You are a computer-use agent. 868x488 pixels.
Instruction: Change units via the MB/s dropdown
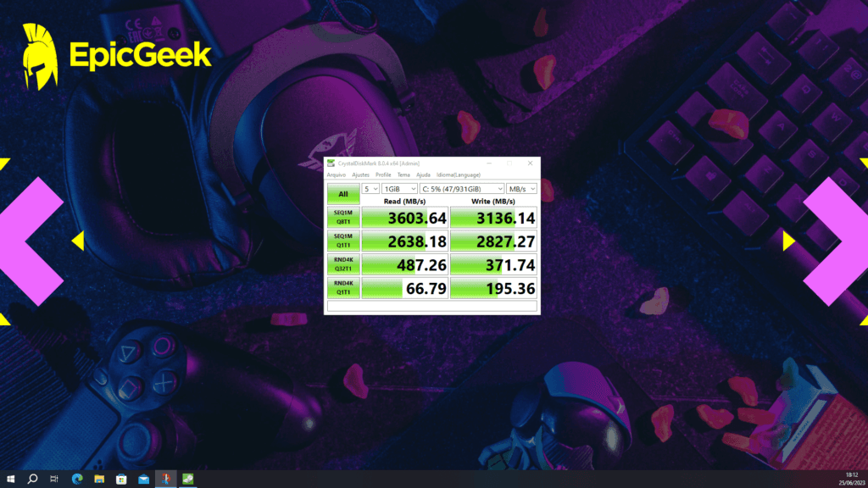[518, 188]
